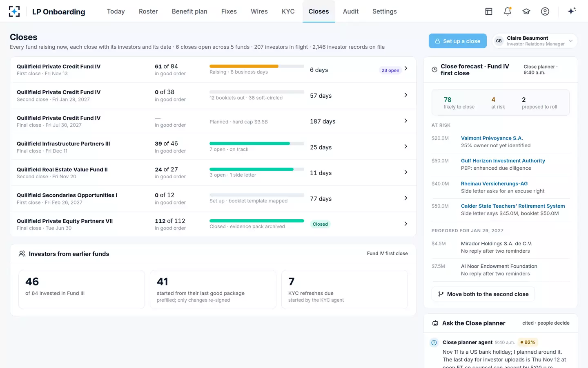Click the Fund IV first close label
This screenshot has width=588, height=368.
(387, 254)
